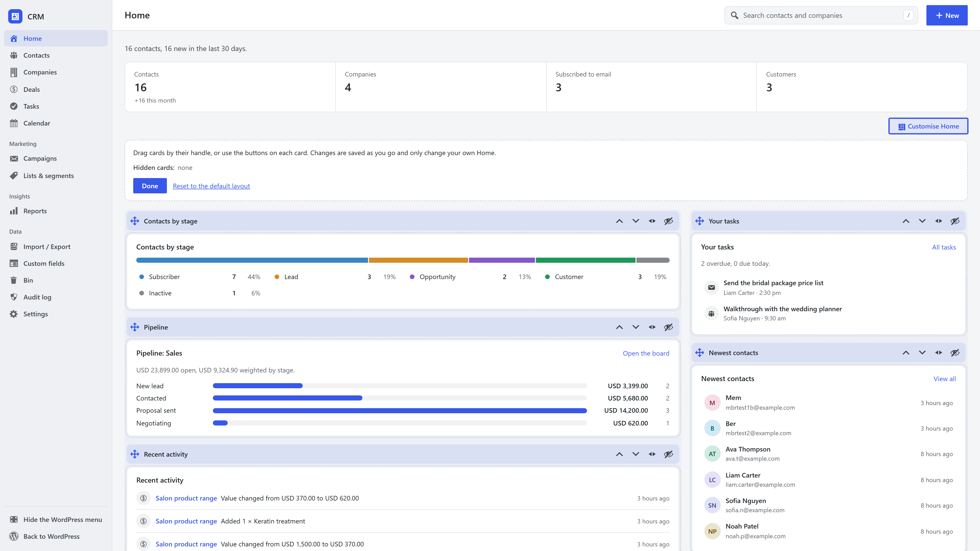Click the SN avatar for Sofia Nguyen
The image size is (980, 551).
tap(712, 505)
